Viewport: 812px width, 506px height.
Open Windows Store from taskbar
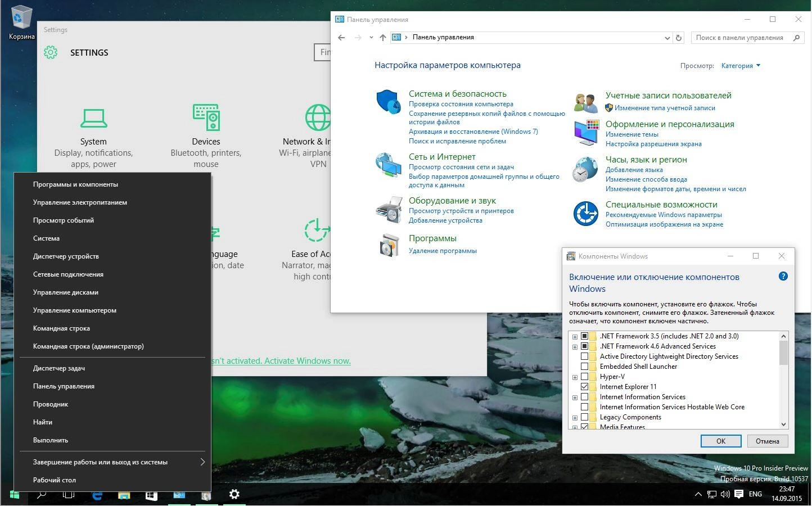point(151,495)
